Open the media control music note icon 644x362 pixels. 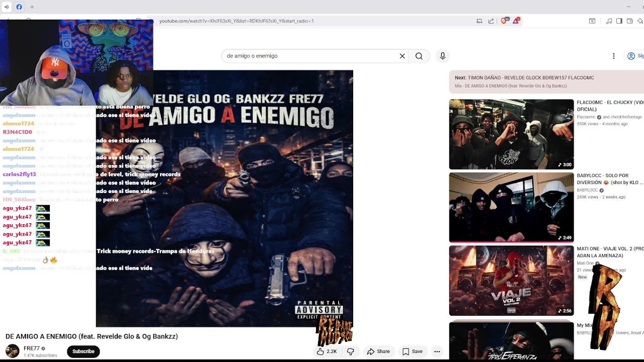609,21
